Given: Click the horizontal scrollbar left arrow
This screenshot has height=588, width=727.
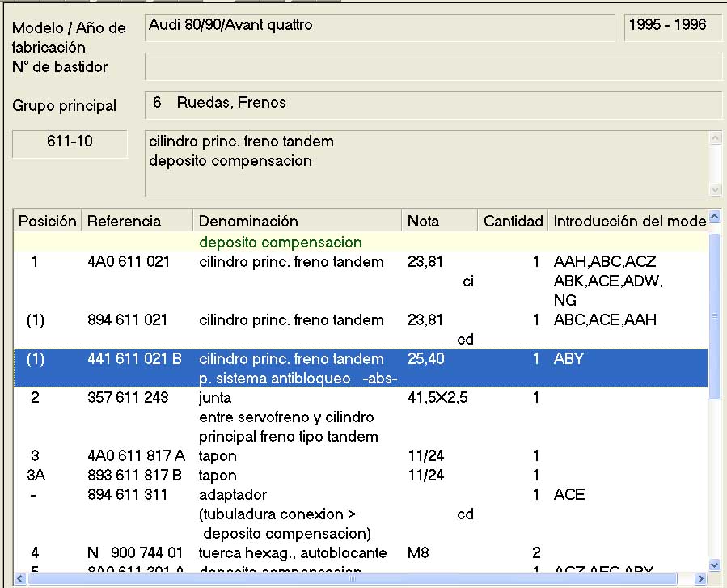Looking at the screenshot, I should pyautogui.click(x=20, y=578).
